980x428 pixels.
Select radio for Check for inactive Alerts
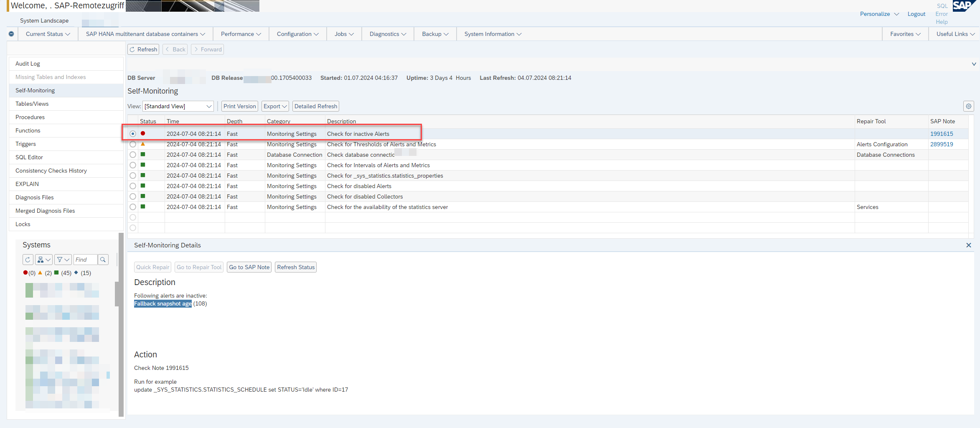(133, 134)
